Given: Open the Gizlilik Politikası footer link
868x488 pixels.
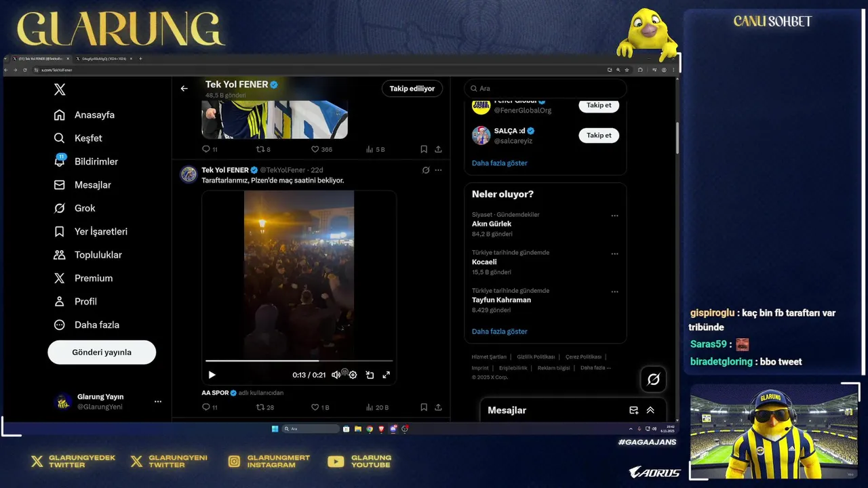Looking at the screenshot, I should tap(536, 357).
